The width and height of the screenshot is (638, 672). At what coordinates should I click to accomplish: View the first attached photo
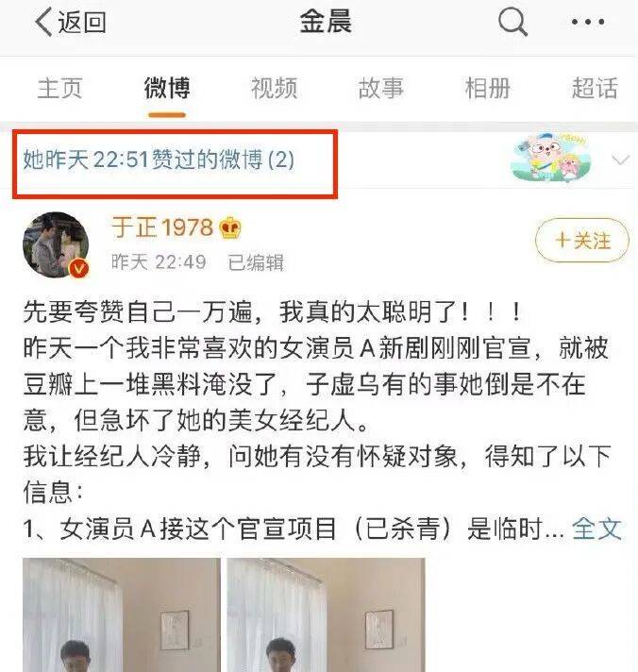(x=122, y=614)
